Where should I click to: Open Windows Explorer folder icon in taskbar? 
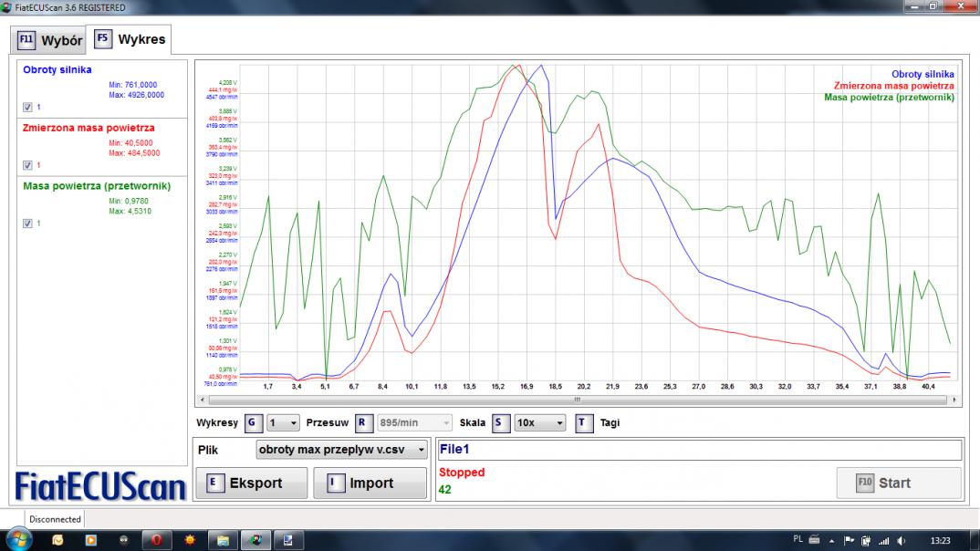(x=222, y=540)
